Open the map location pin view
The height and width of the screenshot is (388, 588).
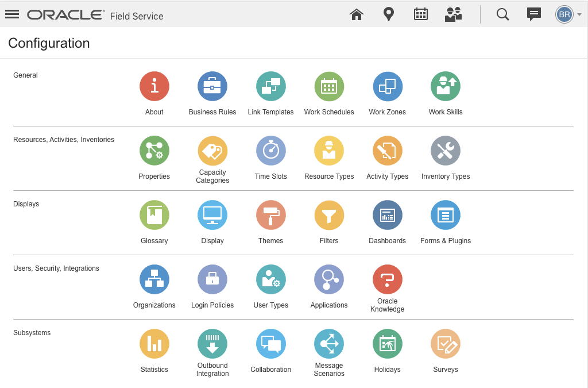pos(389,14)
